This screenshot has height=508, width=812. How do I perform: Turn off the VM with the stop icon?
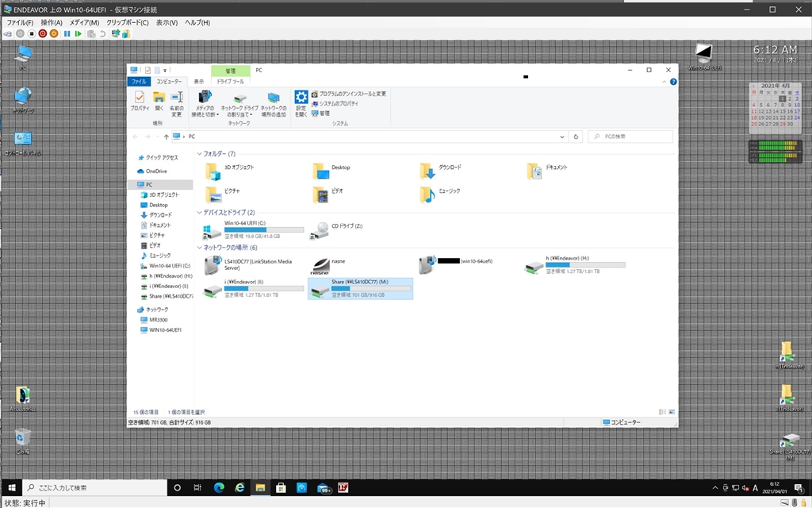[31, 33]
